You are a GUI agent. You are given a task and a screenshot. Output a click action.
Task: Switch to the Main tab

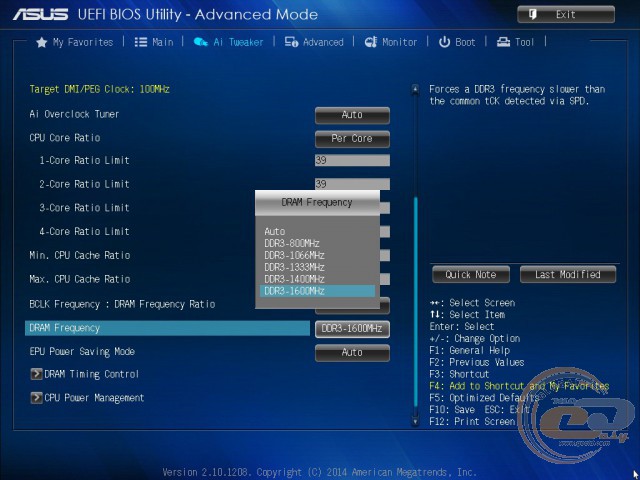[163, 42]
